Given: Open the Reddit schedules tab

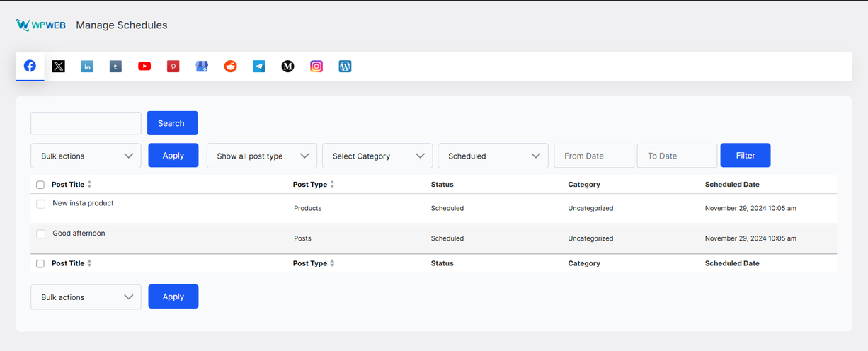Looking at the screenshot, I should 230,67.
